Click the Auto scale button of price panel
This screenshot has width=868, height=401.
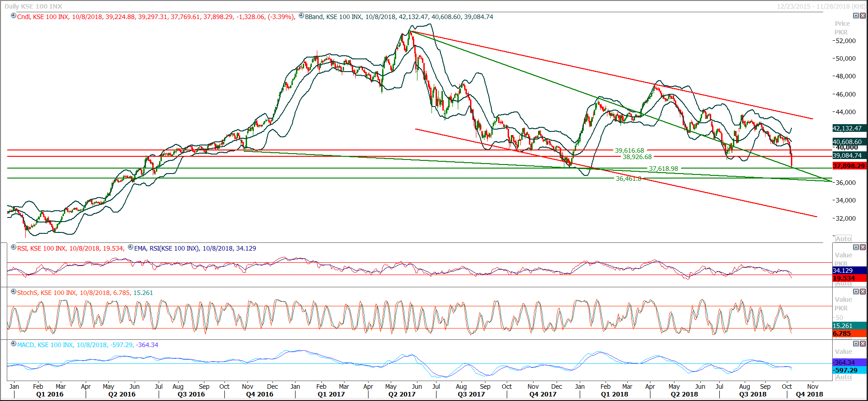tap(844, 239)
